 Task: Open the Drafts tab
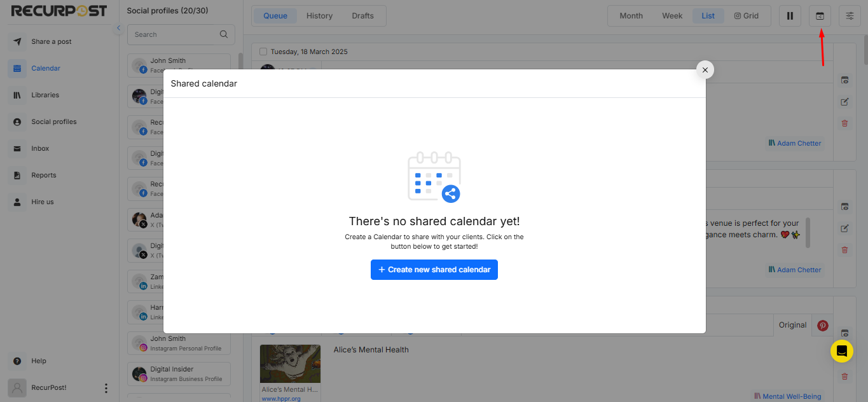click(x=362, y=15)
